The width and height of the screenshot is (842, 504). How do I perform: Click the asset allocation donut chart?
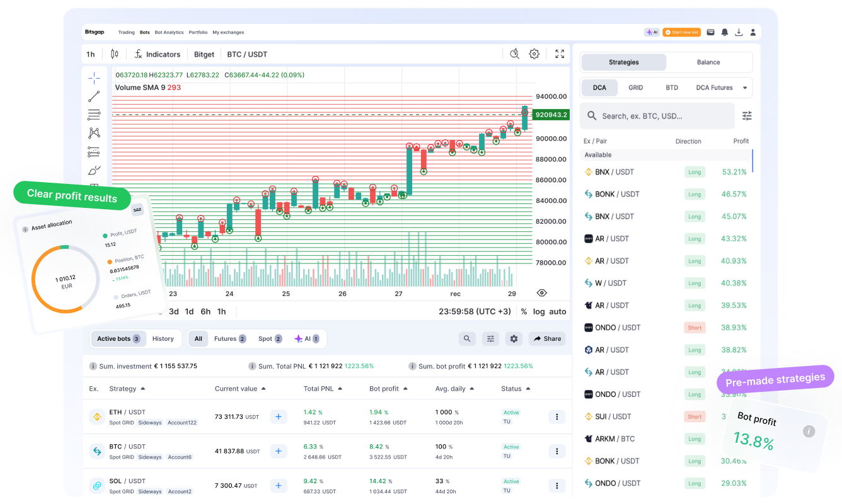point(66,278)
